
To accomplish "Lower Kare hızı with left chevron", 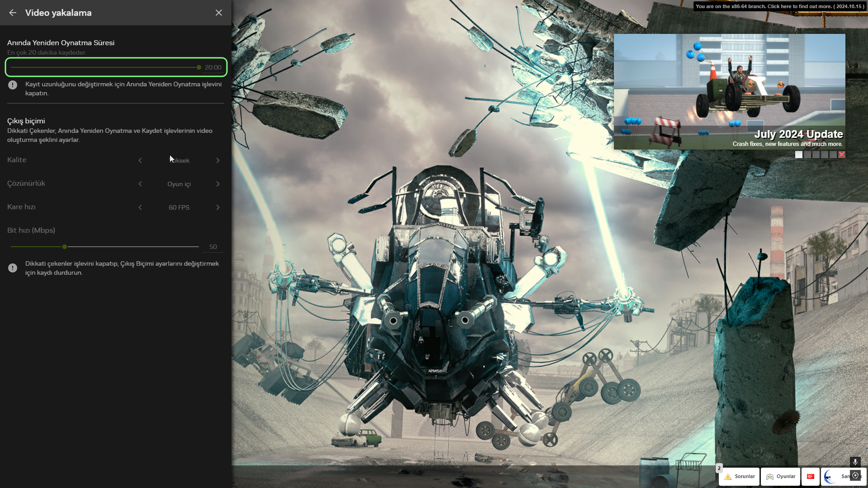I will click(x=140, y=207).
